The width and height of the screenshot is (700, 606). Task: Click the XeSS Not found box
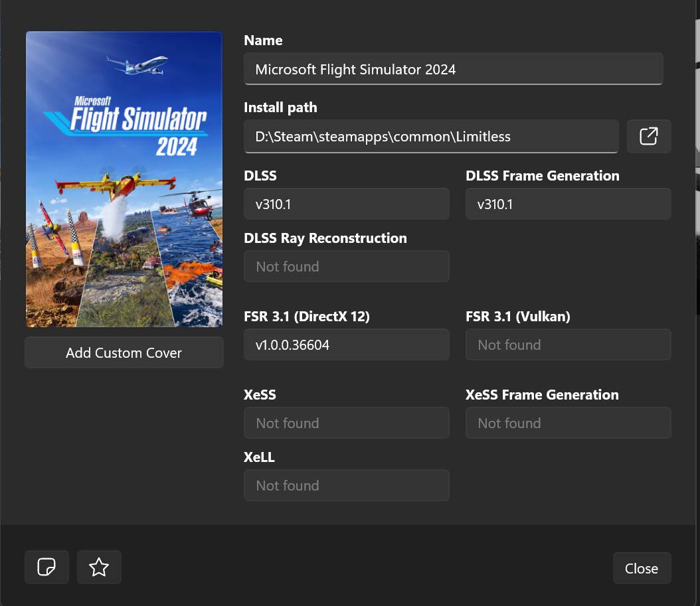[347, 423]
